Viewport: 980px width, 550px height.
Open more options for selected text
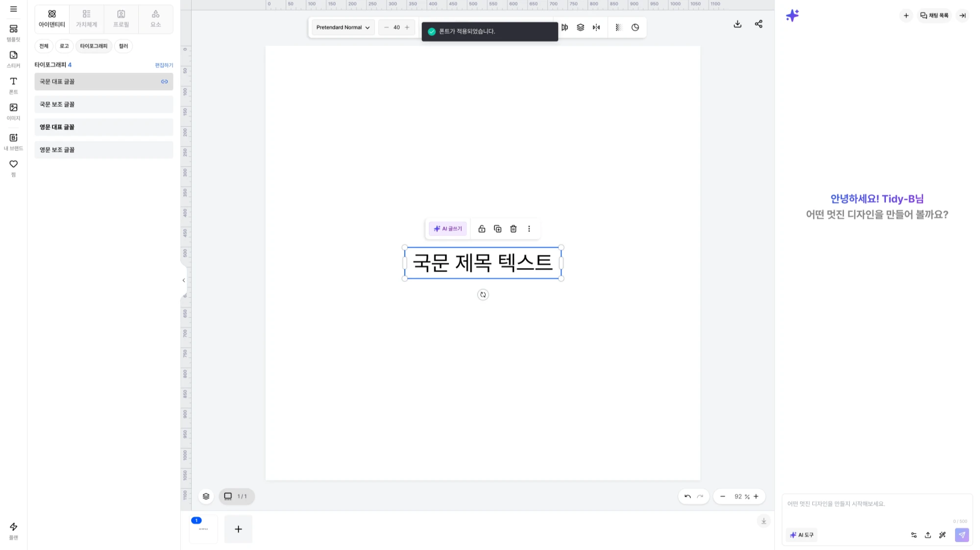[x=529, y=229]
